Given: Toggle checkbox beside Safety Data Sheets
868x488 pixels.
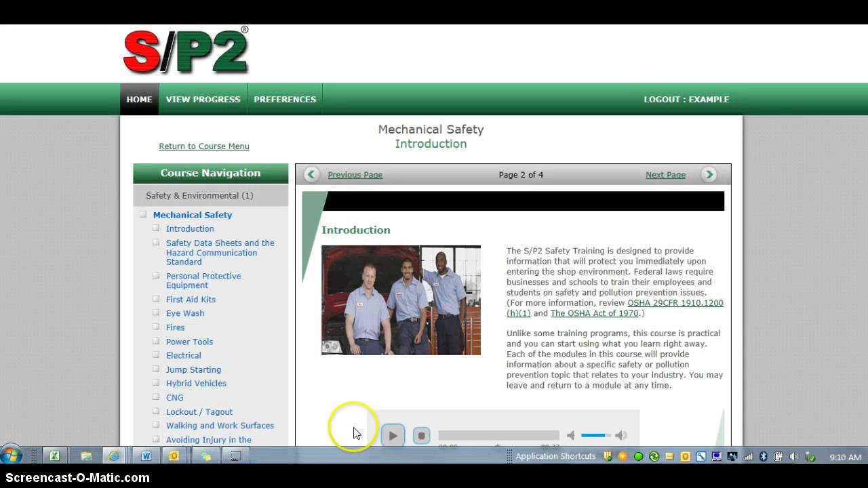Looking at the screenshot, I should pyautogui.click(x=156, y=242).
